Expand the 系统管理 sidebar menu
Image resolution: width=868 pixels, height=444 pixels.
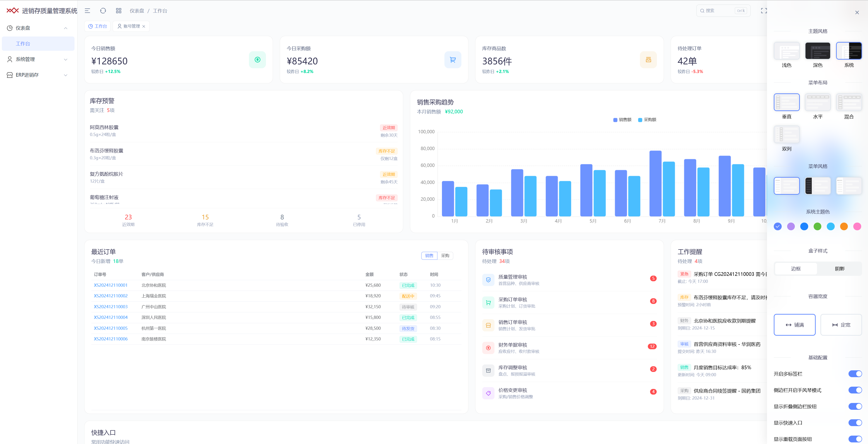(38, 59)
